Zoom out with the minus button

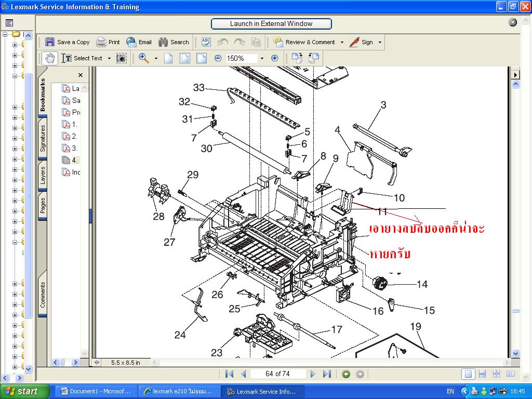pyautogui.click(x=218, y=58)
